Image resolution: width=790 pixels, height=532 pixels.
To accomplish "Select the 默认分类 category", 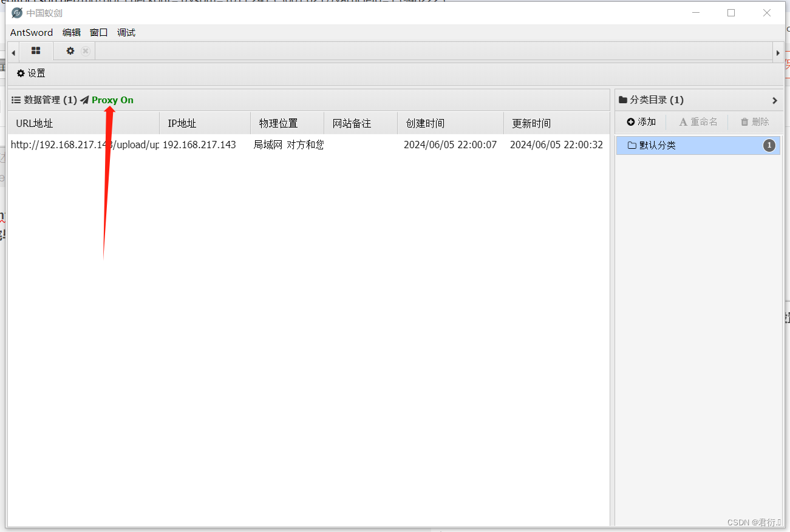I will pos(698,145).
